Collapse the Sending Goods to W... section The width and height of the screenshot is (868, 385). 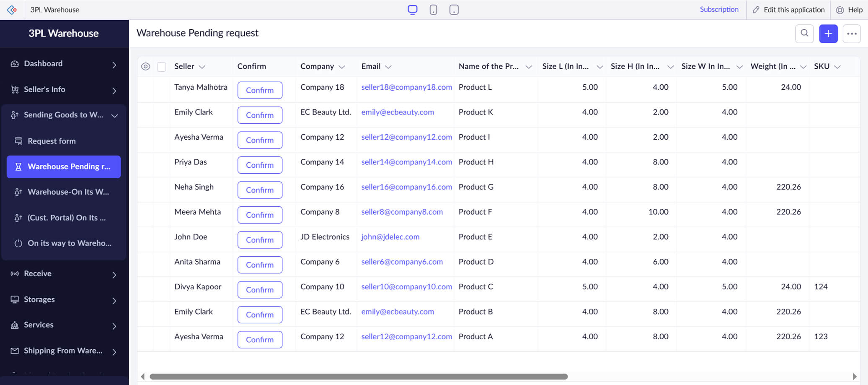[114, 115]
